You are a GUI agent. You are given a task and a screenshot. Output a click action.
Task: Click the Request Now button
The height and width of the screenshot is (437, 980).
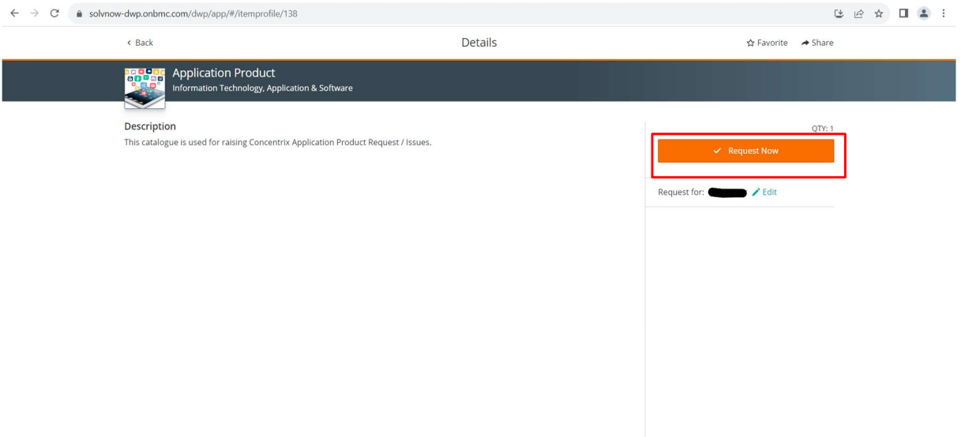(745, 151)
